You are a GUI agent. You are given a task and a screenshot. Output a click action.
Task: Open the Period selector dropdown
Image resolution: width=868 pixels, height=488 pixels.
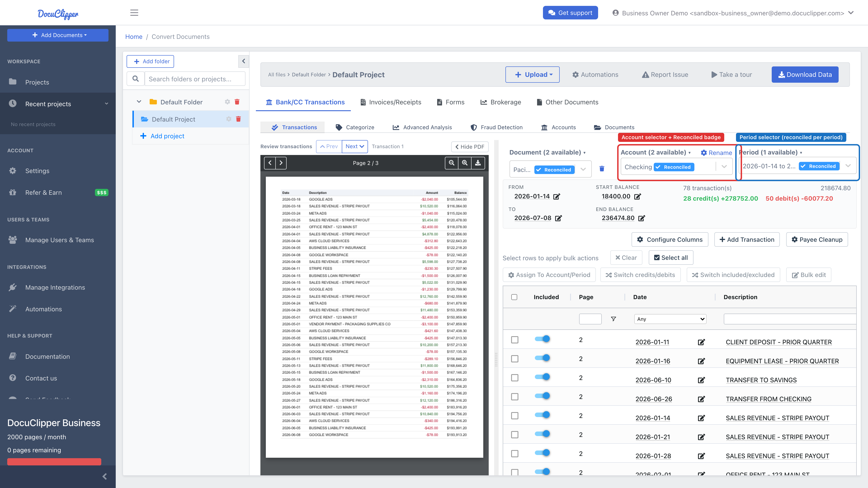tap(797, 166)
